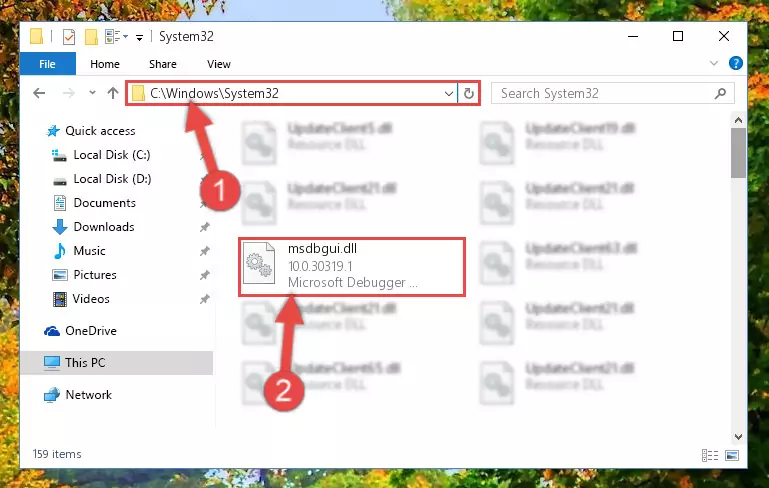This screenshot has height=488, width=769.
Task: Open Local Disk (C:) in sidebar
Action: (112, 155)
